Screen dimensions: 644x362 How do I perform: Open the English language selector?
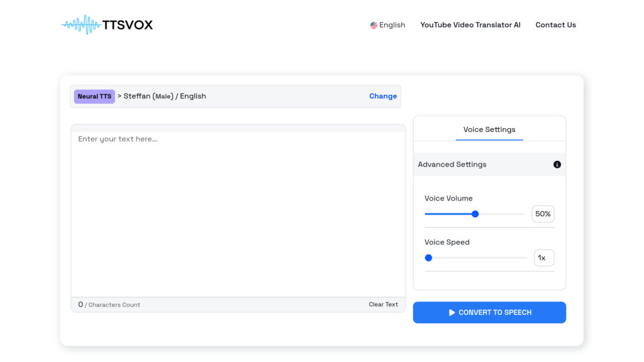pyautogui.click(x=388, y=25)
